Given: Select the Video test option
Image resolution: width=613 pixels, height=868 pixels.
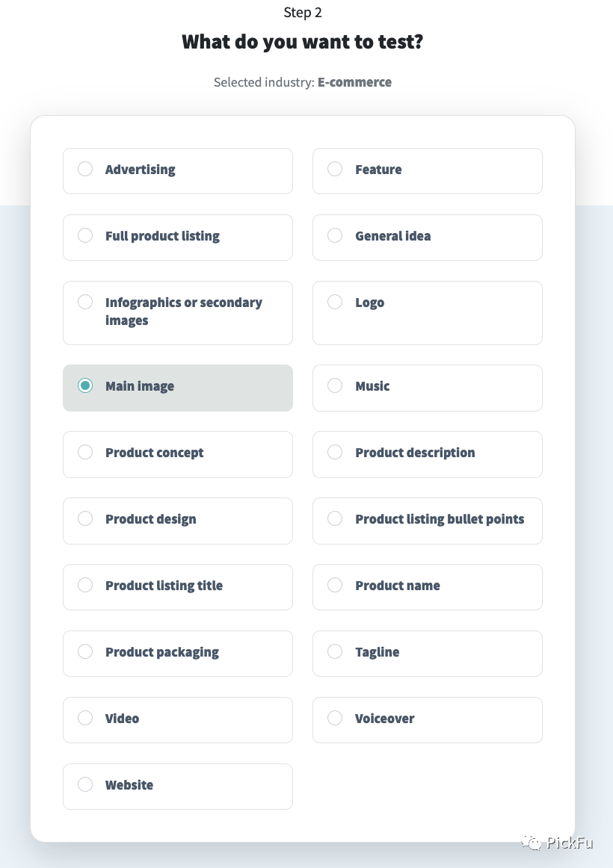Looking at the screenshot, I should coord(85,719).
